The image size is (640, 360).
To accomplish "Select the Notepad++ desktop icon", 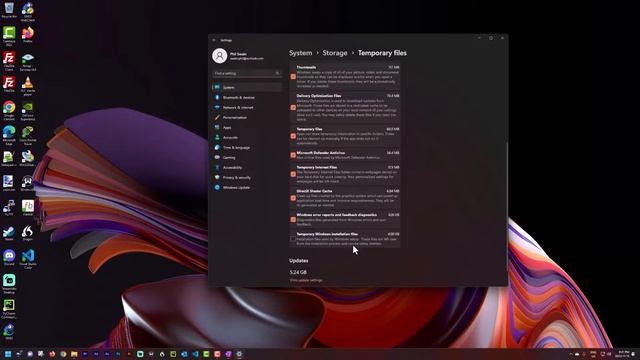I will 9,158.
